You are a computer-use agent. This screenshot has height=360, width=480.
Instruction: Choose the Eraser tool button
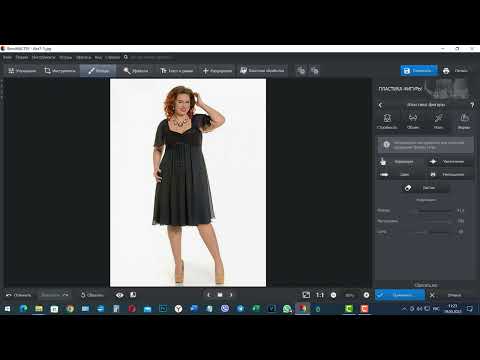(x=424, y=188)
